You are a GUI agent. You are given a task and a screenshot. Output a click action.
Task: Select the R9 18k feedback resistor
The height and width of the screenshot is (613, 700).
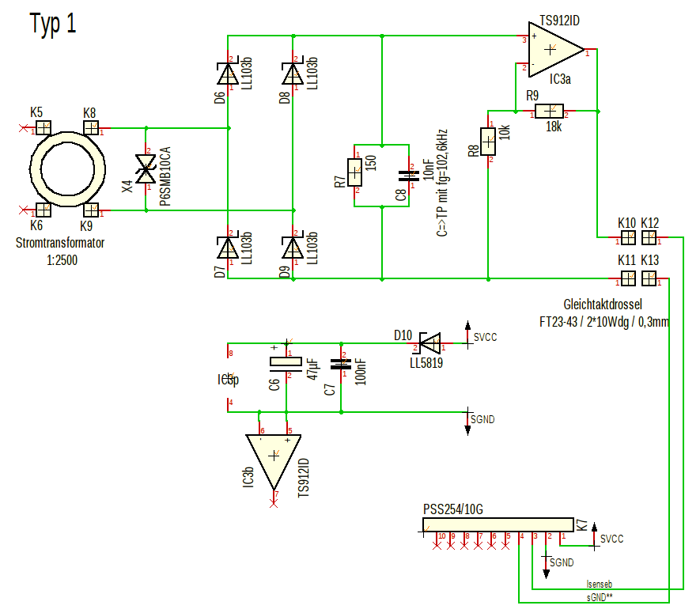coord(549,112)
